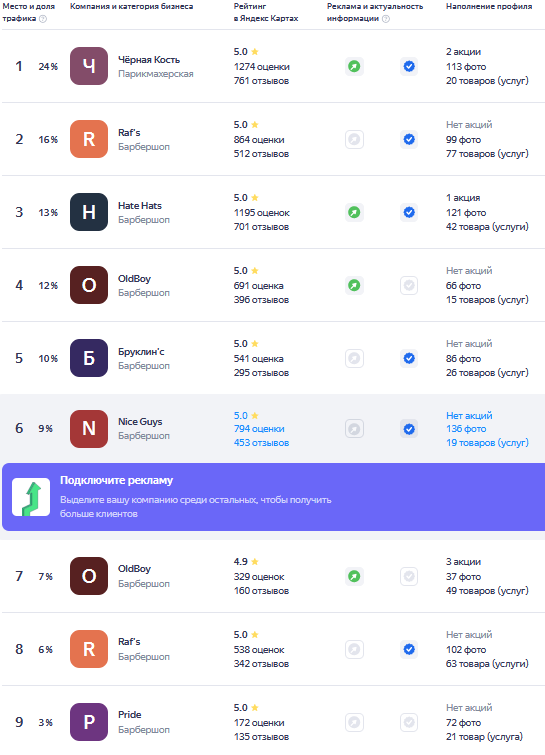Screen dimensions: 545x755
Task: Open the '794 оценки' link for Nice Guys
Action: (x=259, y=429)
